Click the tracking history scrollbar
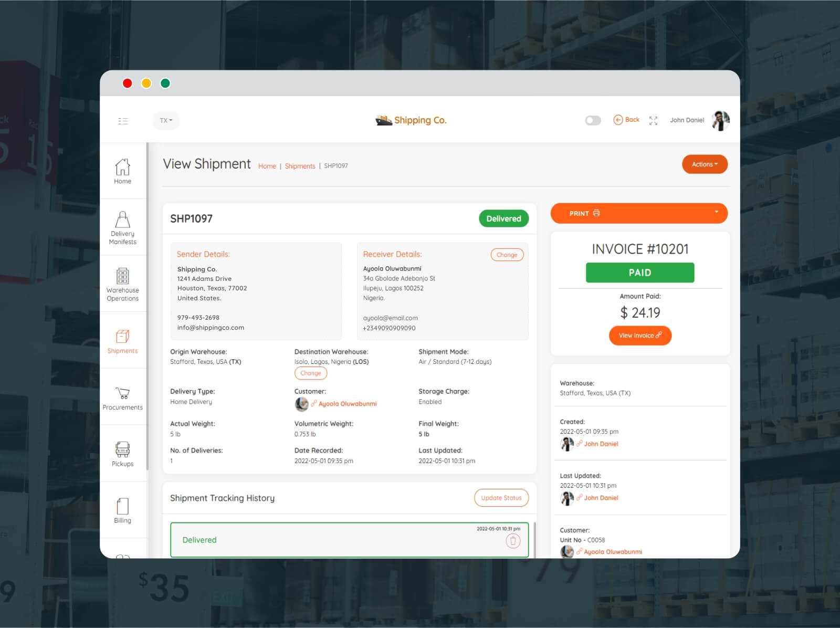This screenshot has height=628, width=840. pos(534,540)
